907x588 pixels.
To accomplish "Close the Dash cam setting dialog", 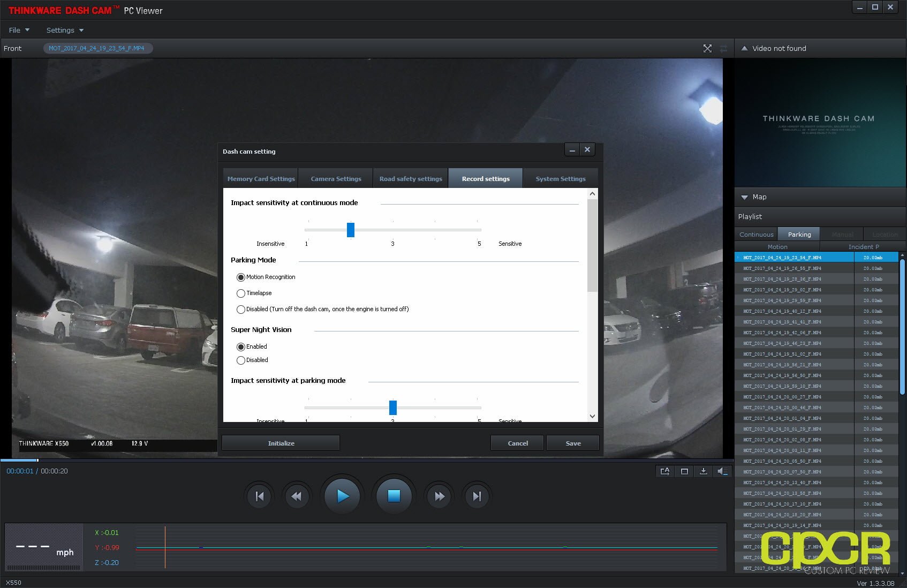I will coord(587,150).
